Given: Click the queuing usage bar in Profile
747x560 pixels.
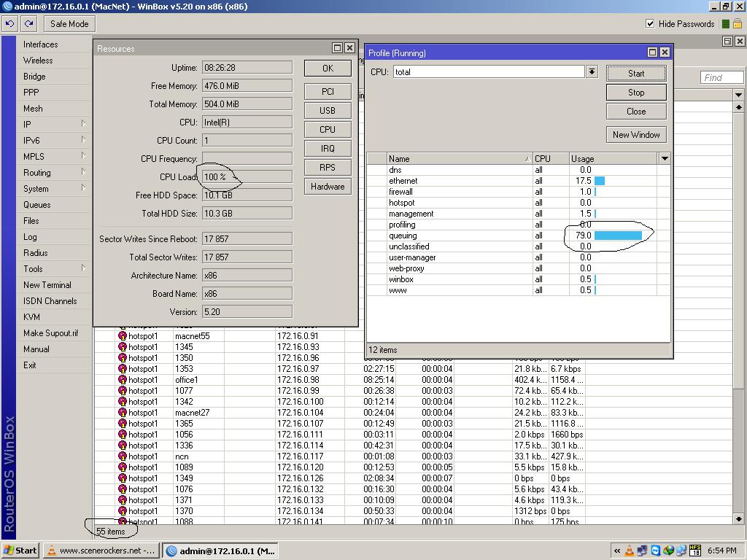Looking at the screenshot, I should pyautogui.click(x=618, y=236).
